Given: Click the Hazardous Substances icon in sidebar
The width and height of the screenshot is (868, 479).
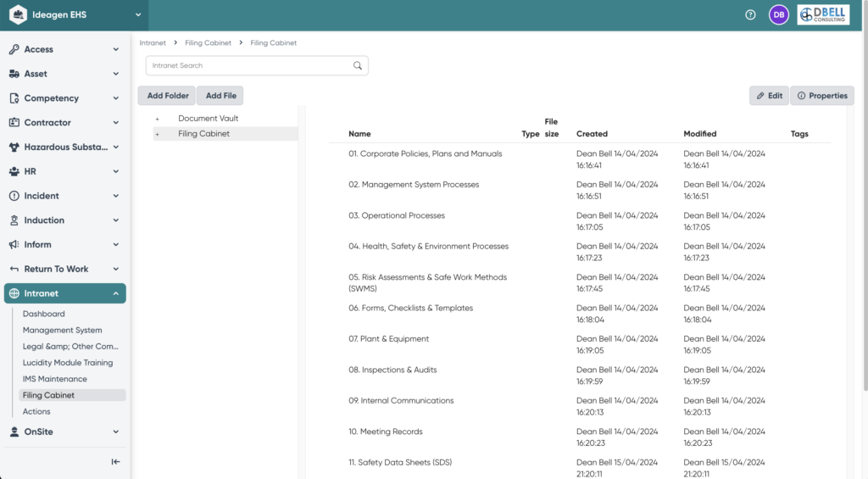Looking at the screenshot, I should pos(14,147).
